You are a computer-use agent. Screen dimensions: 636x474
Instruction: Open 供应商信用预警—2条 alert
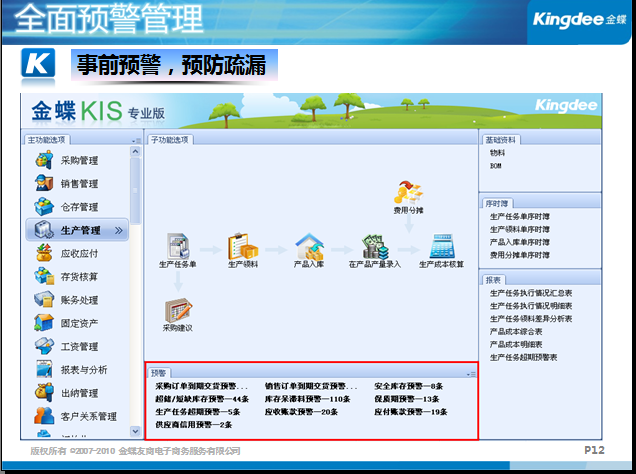[194, 425]
